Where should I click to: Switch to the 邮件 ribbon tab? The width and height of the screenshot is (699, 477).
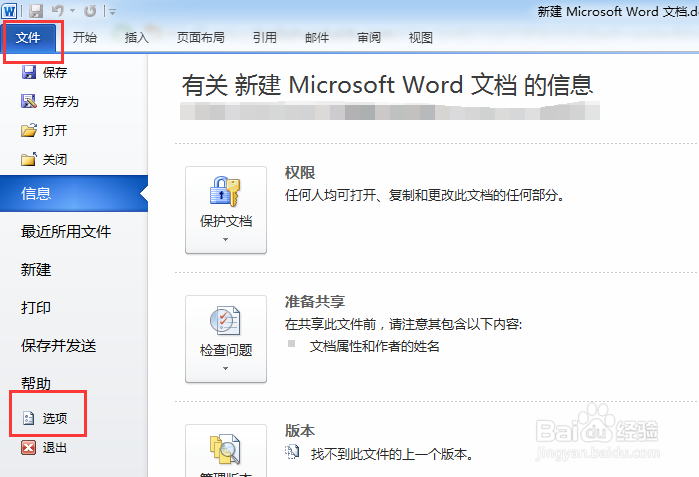click(x=317, y=37)
